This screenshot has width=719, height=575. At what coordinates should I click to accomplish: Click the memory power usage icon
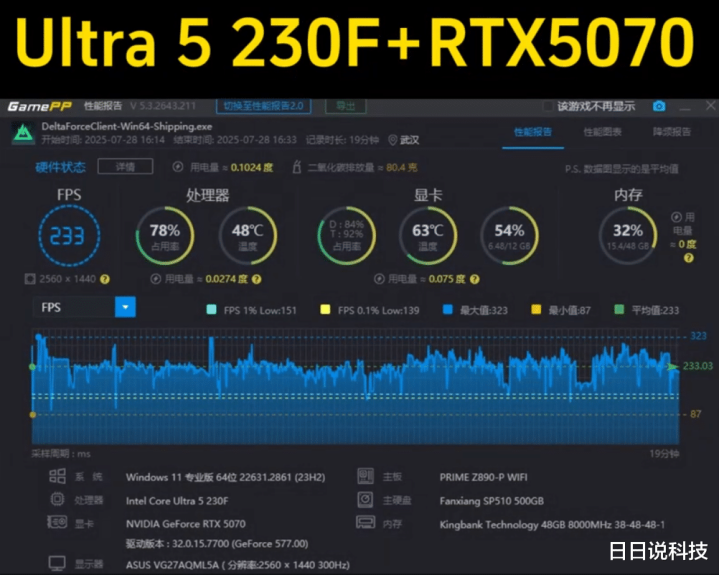point(676,217)
